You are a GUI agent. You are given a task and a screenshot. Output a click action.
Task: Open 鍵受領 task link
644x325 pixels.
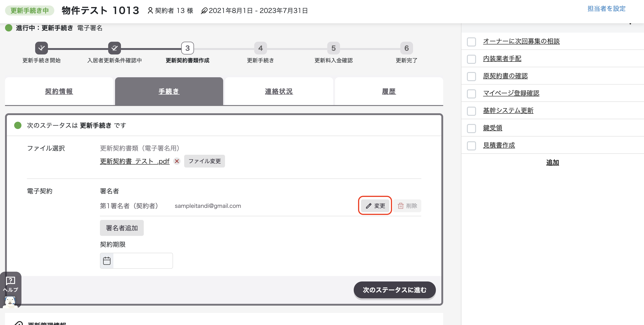[492, 128]
